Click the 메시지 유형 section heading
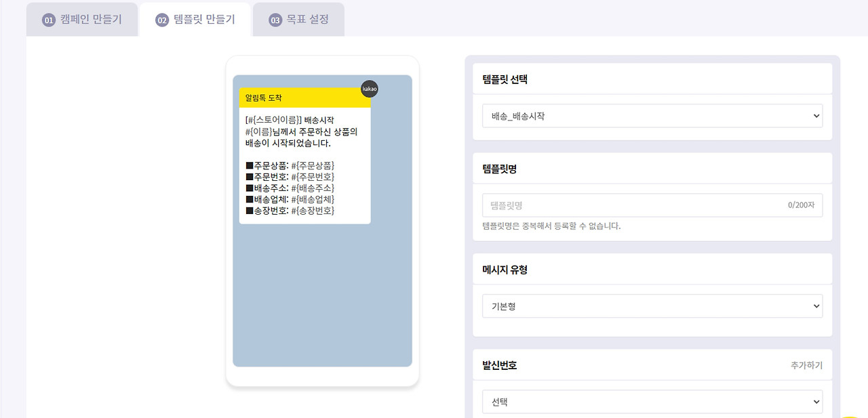 (x=505, y=270)
